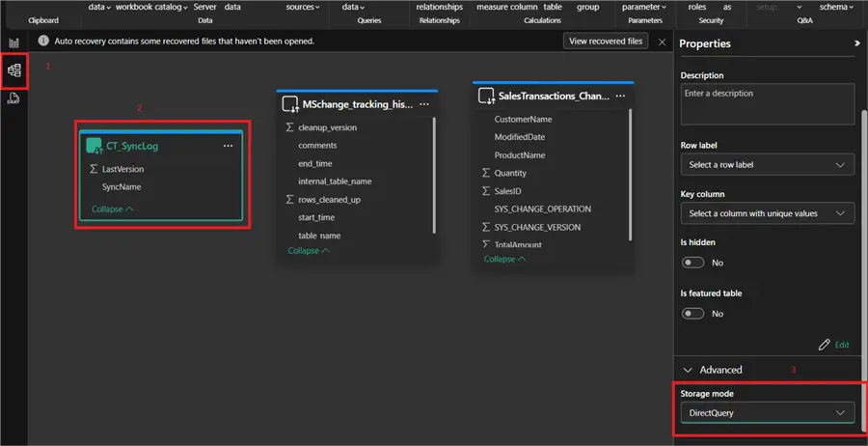Image resolution: width=868 pixels, height=446 pixels.
Task: Open CT_SyncLog more options ellipsis
Action: point(228,146)
